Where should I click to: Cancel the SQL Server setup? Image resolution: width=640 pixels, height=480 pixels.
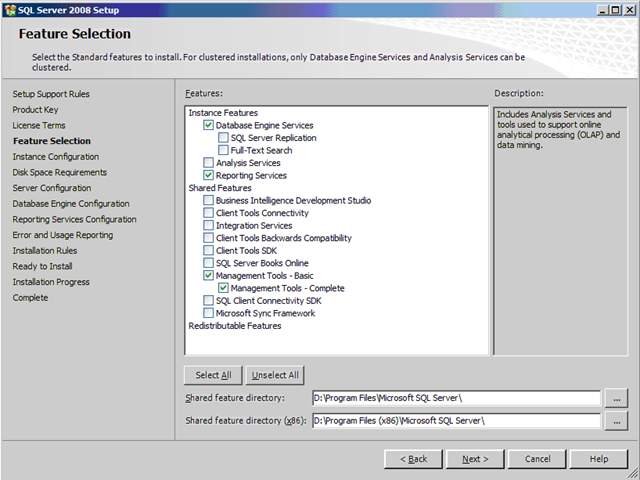[537, 459]
